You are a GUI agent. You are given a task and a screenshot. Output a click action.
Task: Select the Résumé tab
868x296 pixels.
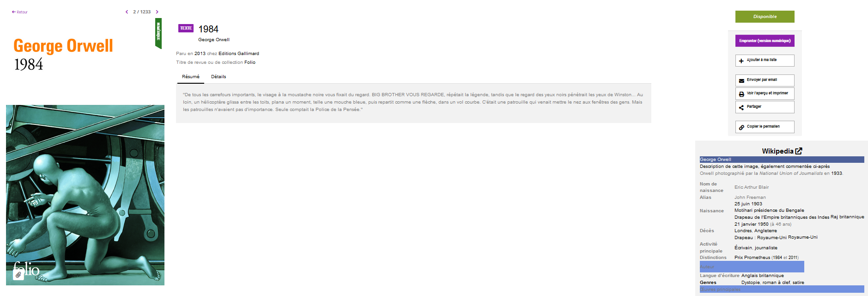click(191, 77)
